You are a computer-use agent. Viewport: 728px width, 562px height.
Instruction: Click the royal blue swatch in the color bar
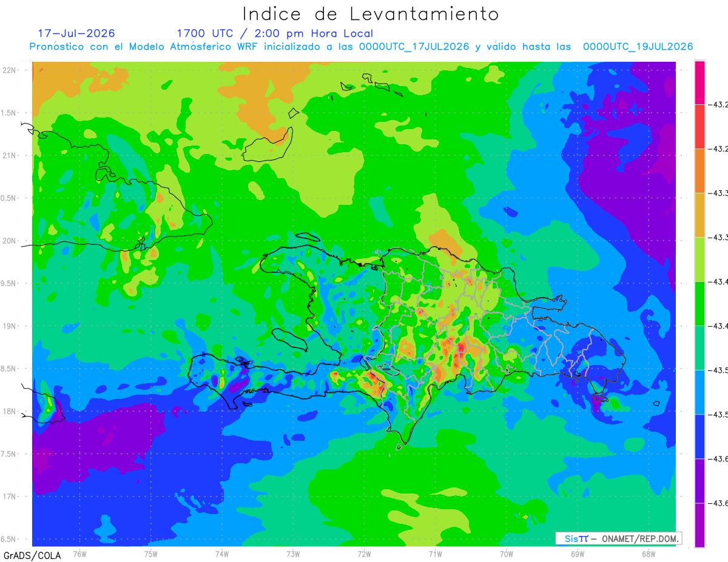(699, 437)
